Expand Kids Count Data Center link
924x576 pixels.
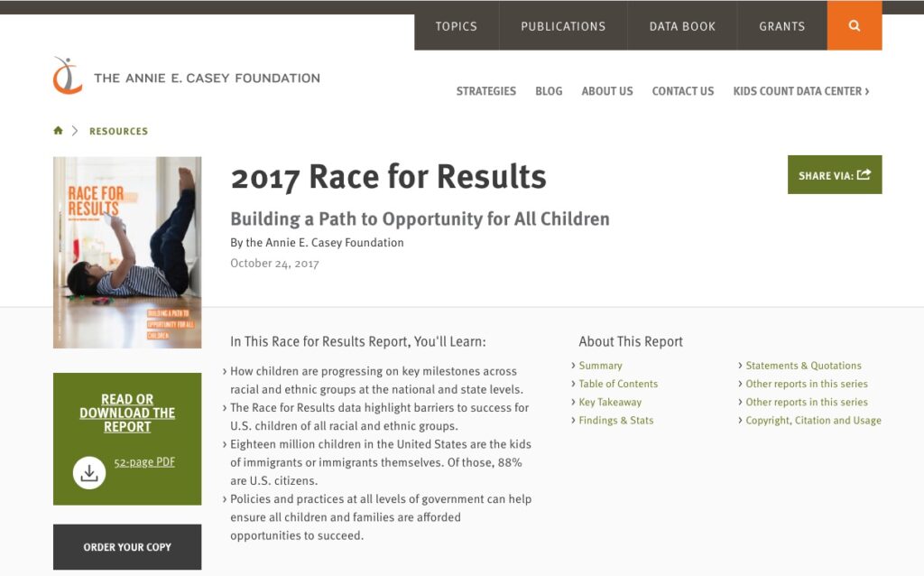800,91
